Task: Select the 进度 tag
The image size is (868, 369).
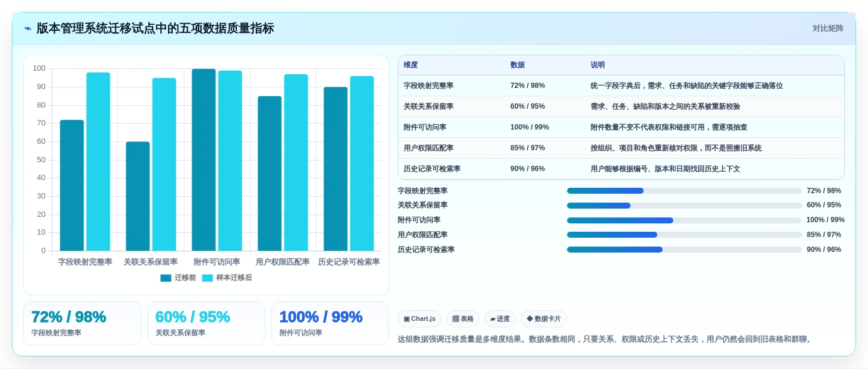Action: (500, 318)
